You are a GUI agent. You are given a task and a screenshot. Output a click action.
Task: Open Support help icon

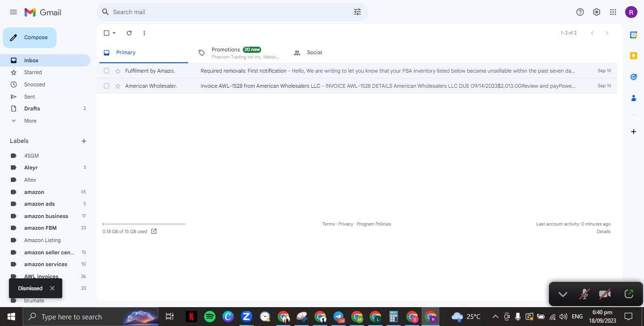(580, 12)
